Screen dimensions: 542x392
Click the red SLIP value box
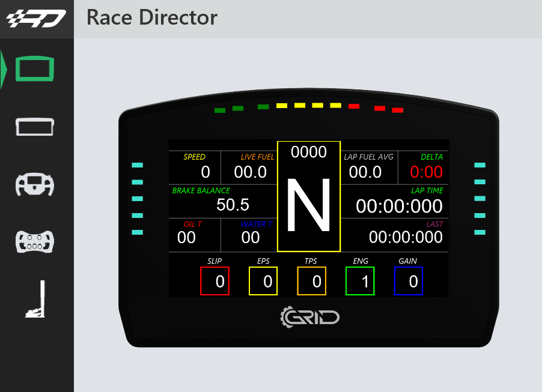tap(215, 281)
